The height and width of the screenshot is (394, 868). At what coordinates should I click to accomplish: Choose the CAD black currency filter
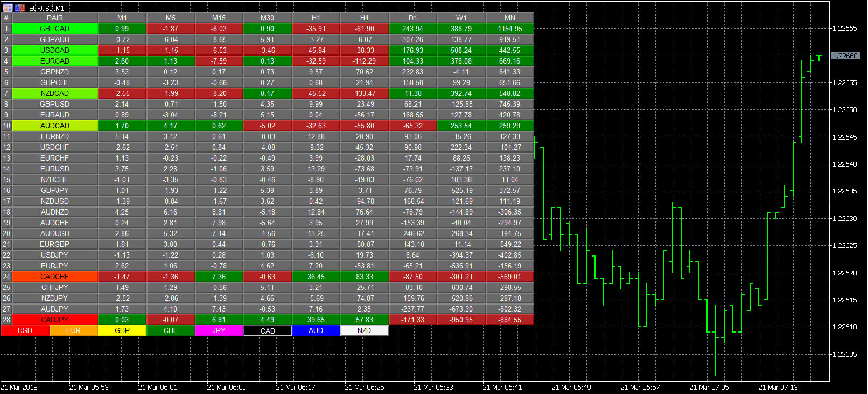268,330
